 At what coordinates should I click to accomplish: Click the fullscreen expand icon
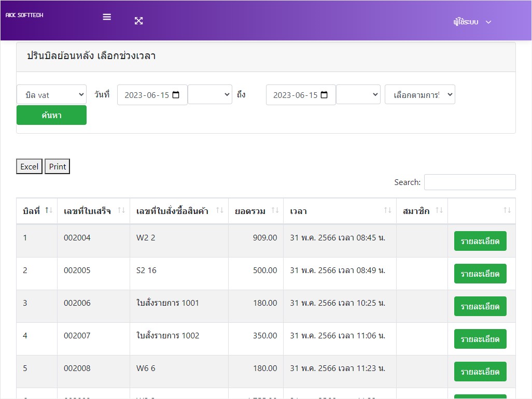tap(138, 21)
